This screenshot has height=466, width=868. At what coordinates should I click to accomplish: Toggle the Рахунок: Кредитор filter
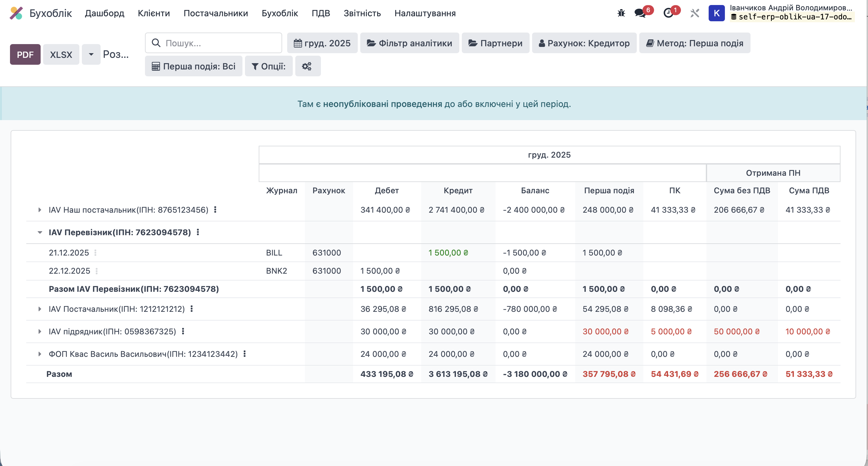[584, 43]
